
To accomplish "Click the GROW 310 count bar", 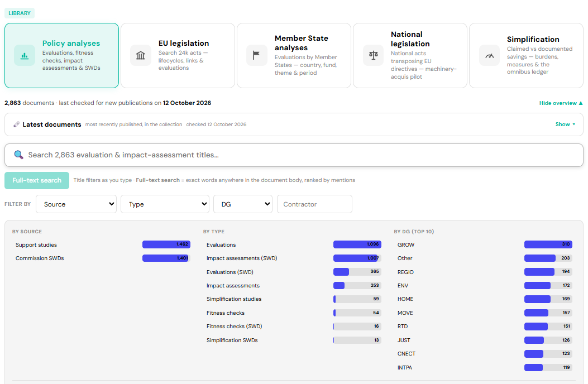I will tap(548, 244).
